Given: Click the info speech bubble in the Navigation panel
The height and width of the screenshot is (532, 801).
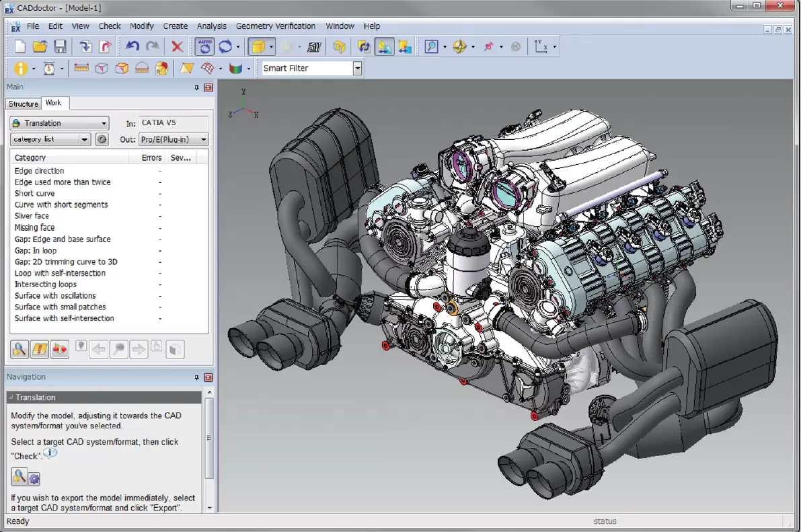Looking at the screenshot, I should point(51,454).
